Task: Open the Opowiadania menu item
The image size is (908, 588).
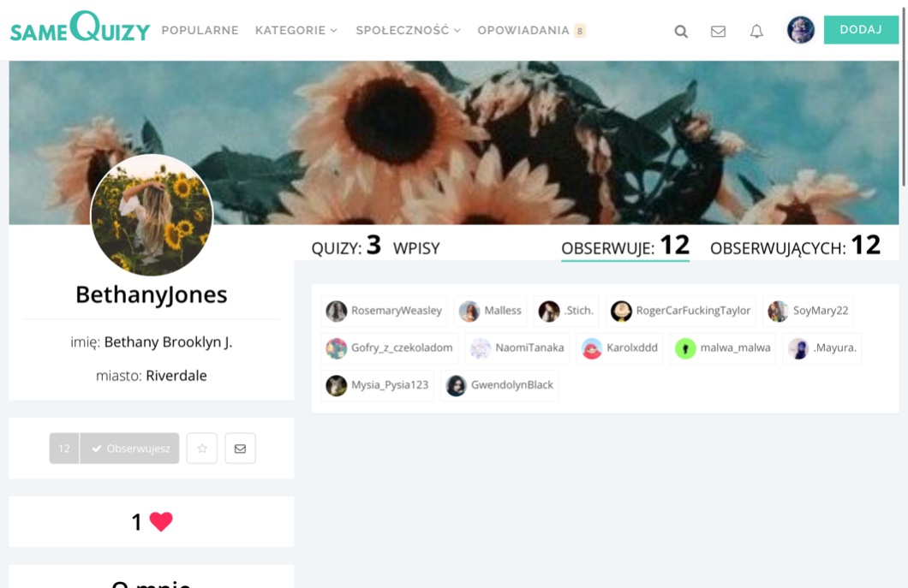Action: (x=523, y=31)
